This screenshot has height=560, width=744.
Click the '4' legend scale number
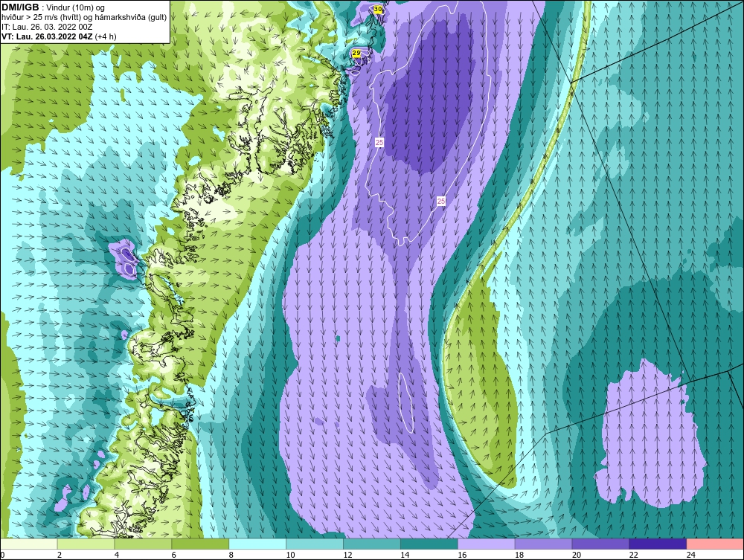(117, 555)
